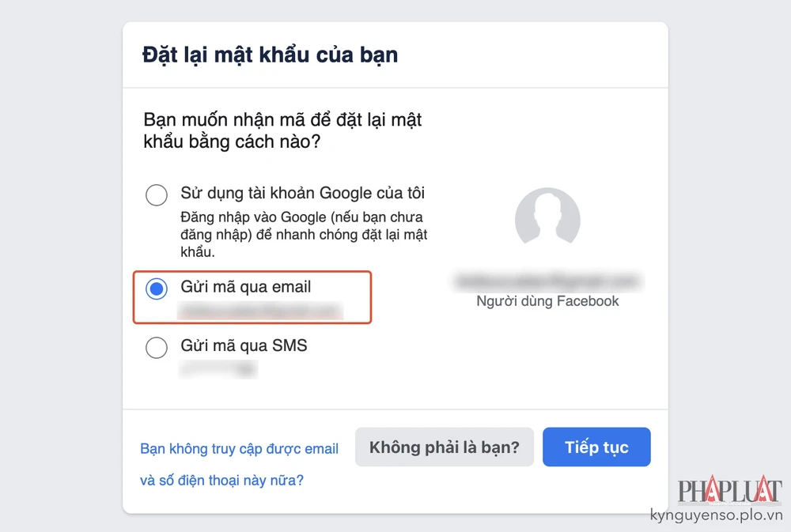Click the "Người dùng Facebook" user label
Image resolution: width=791 pixels, height=532 pixels.
coord(548,301)
